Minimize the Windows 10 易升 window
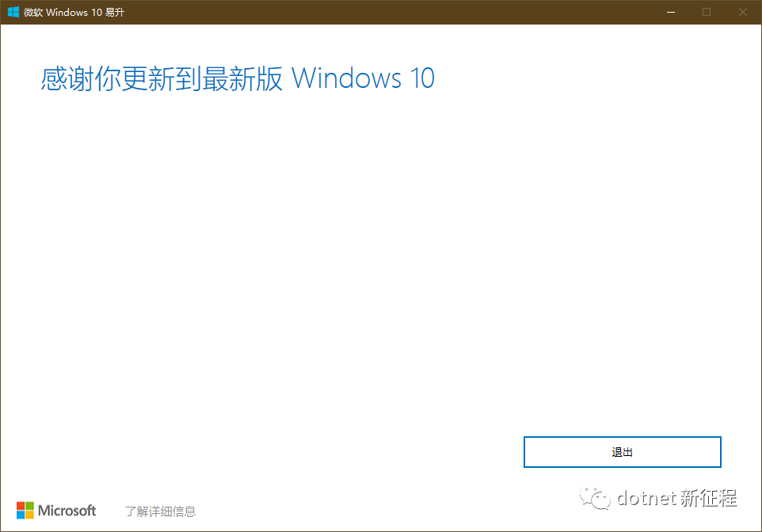Viewport: 762px width, 532px height. [671, 12]
